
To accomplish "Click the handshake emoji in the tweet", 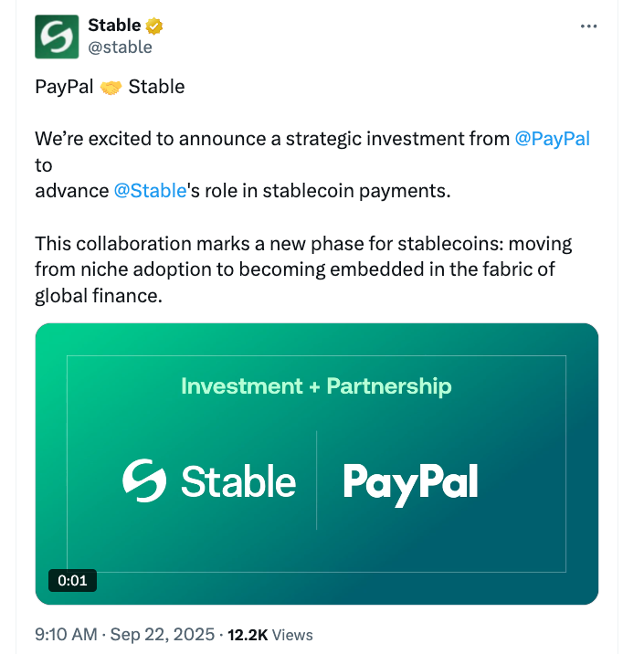I will point(112,88).
